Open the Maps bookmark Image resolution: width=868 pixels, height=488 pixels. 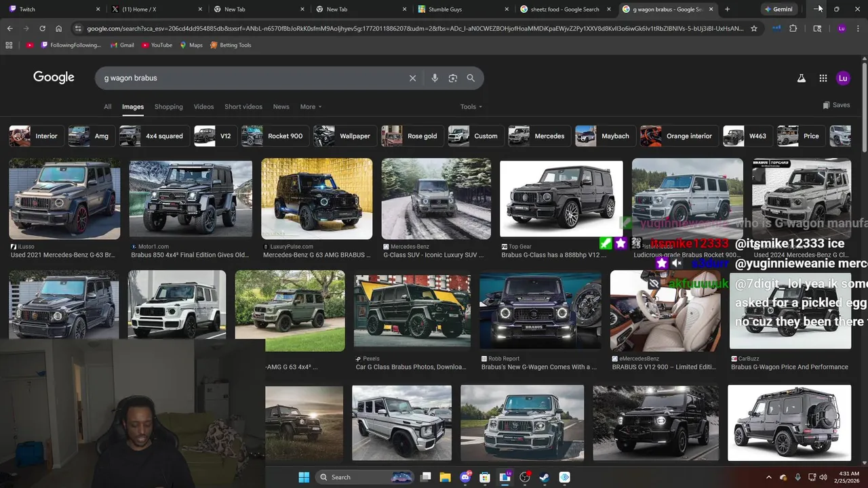(191, 45)
